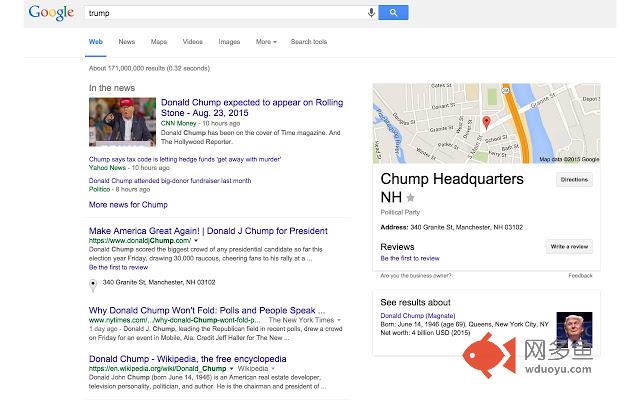Click the red map pin marker
The height and width of the screenshot is (400, 640).
point(486,122)
